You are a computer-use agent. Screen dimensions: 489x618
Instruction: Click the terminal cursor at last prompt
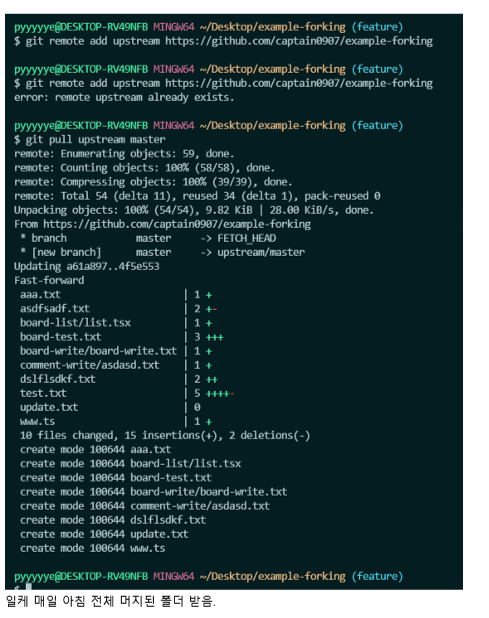tap(29, 587)
